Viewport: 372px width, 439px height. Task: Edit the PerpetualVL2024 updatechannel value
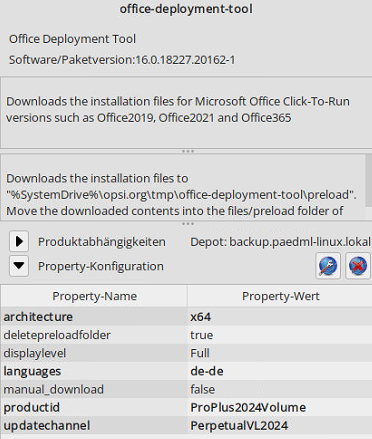[280, 425]
